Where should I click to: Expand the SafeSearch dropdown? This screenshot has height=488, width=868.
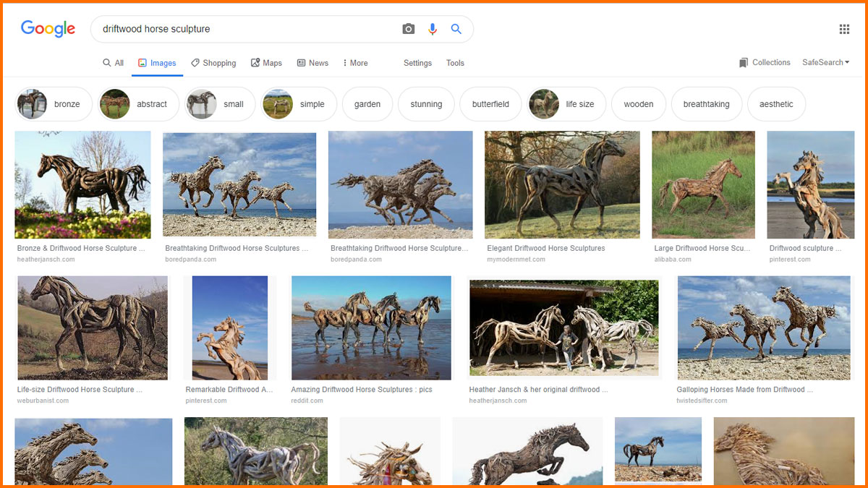click(825, 63)
